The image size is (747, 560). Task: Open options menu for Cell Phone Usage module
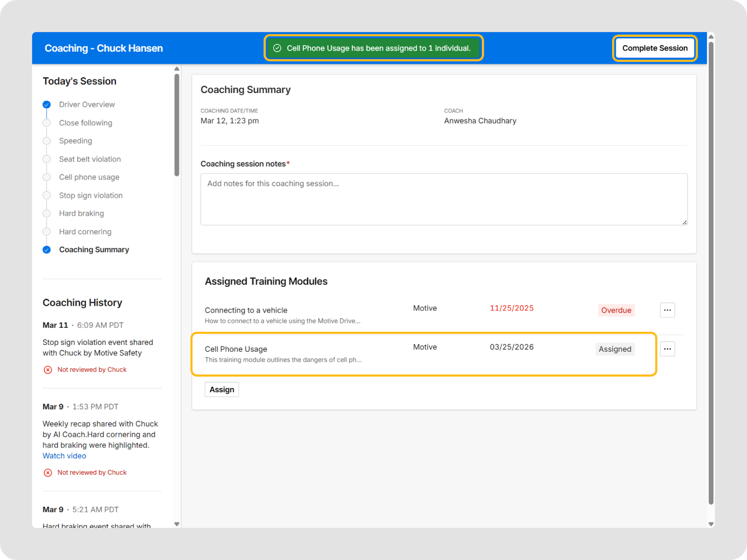(667, 349)
